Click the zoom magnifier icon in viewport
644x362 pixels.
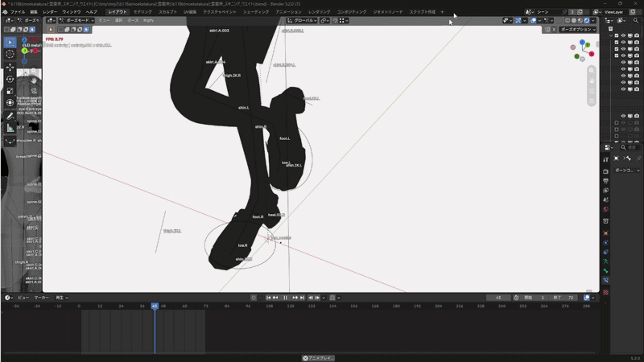592,71
